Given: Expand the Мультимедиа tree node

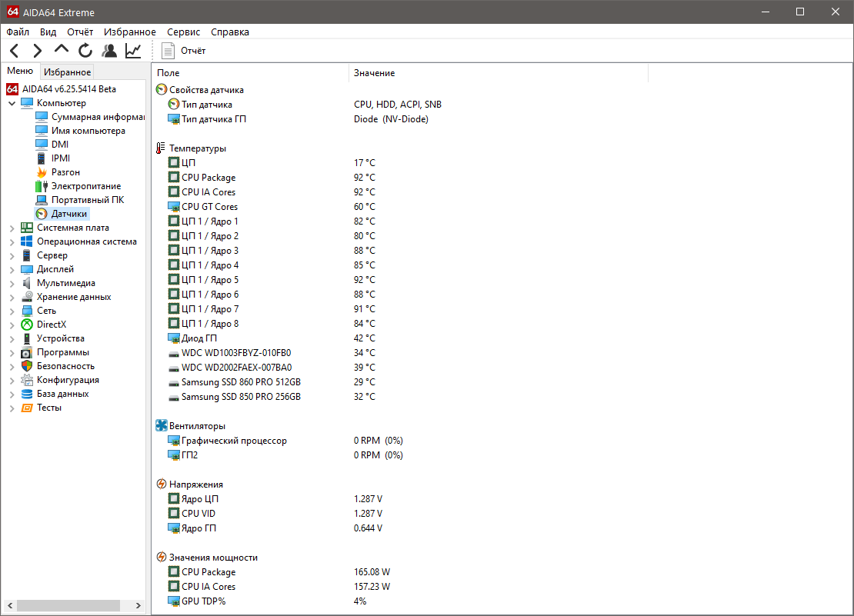Looking at the screenshot, I should (x=12, y=284).
